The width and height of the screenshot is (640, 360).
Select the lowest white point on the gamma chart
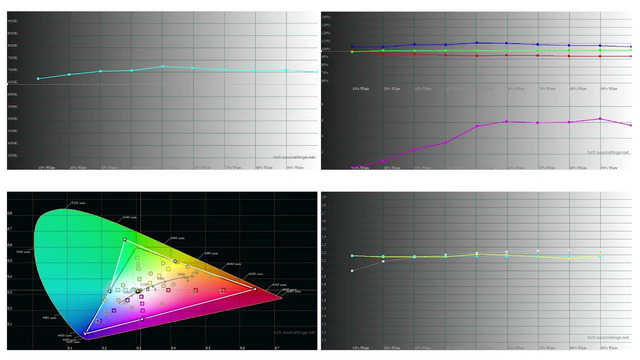352,271
